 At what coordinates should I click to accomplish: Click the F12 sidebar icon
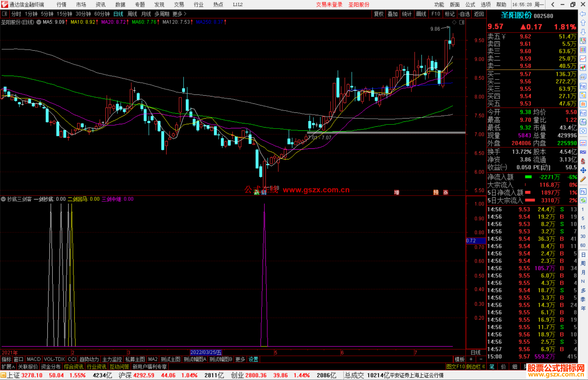(583, 113)
